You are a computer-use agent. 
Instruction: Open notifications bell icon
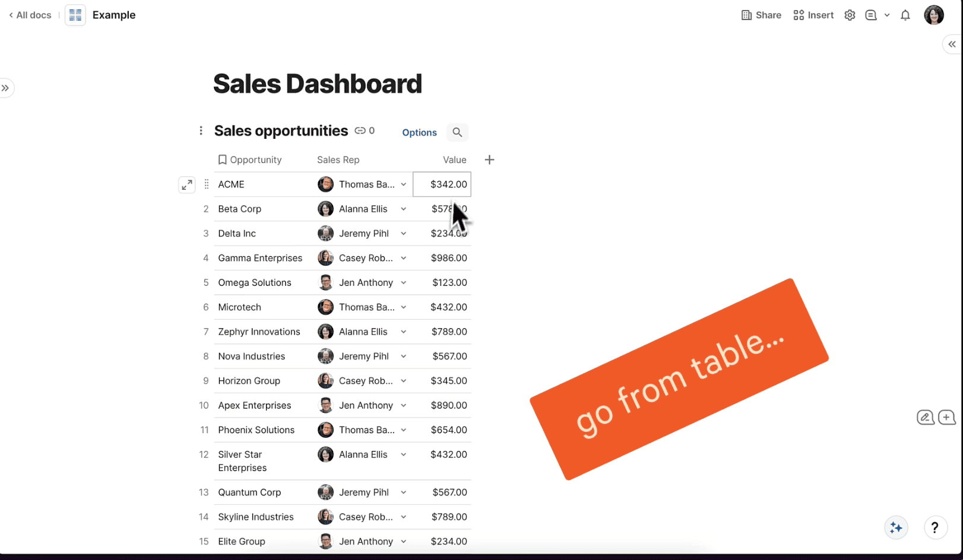(x=905, y=15)
